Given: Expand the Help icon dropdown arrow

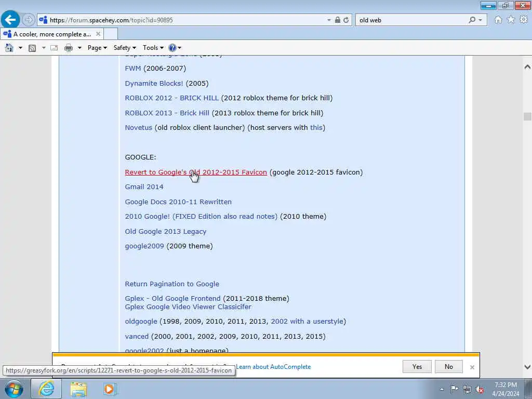Looking at the screenshot, I should [x=179, y=48].
